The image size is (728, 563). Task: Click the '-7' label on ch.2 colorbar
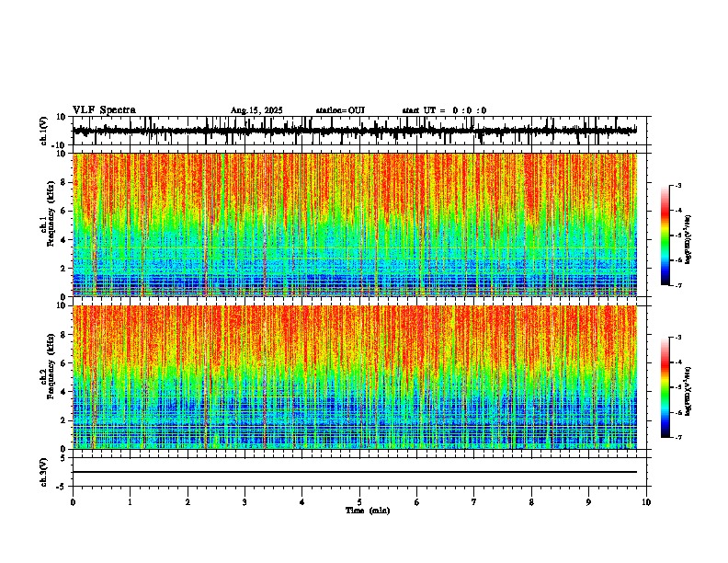click(678, 437)
